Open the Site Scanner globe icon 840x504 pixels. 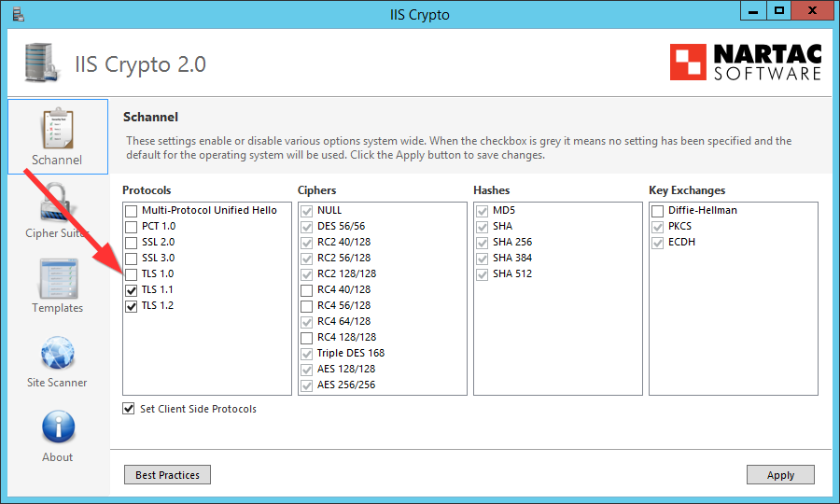(x=58, y=353)
